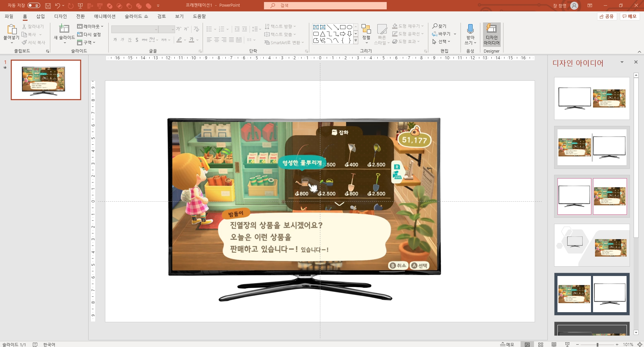Choose the dark blue framed design idea

pyautogui.click(x=592, y=294)
